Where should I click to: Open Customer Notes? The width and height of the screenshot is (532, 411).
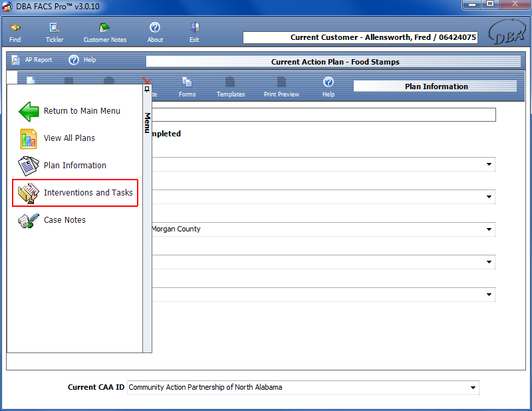(105, 32)
